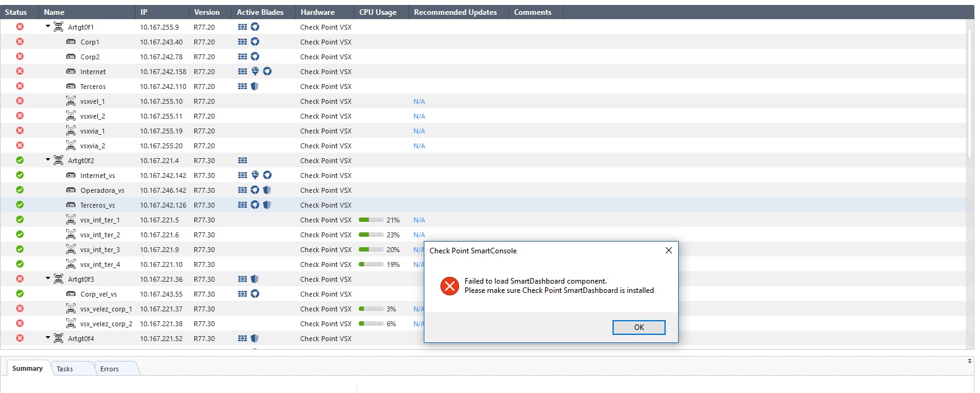This screenshot has width=980, height=393.
Task: Click the VSX cluster icon next to Artgt0f3
Action: (58, 279)
